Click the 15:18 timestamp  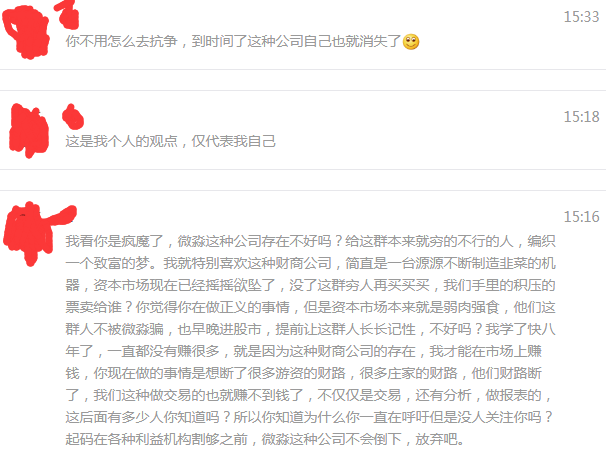coord(581,117)
